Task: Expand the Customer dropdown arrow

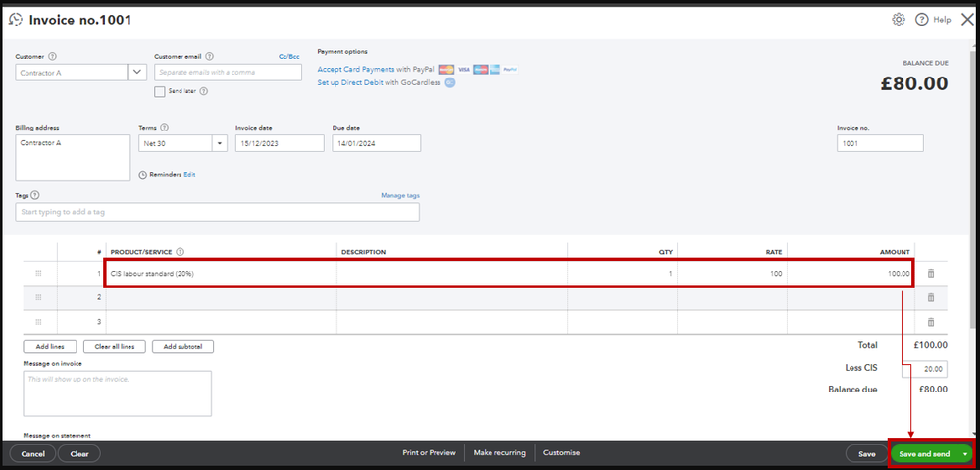Action: (x=137, y=73)
